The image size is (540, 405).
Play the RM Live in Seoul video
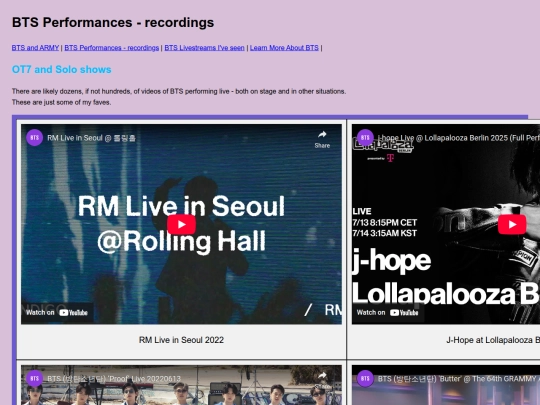(x=181, y=225)
